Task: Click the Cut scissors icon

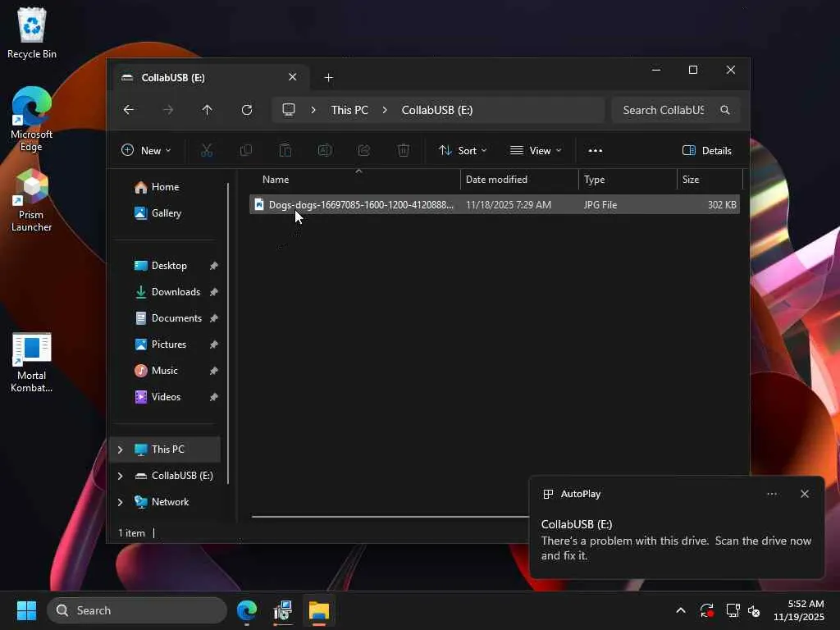Action: [206, 151]
